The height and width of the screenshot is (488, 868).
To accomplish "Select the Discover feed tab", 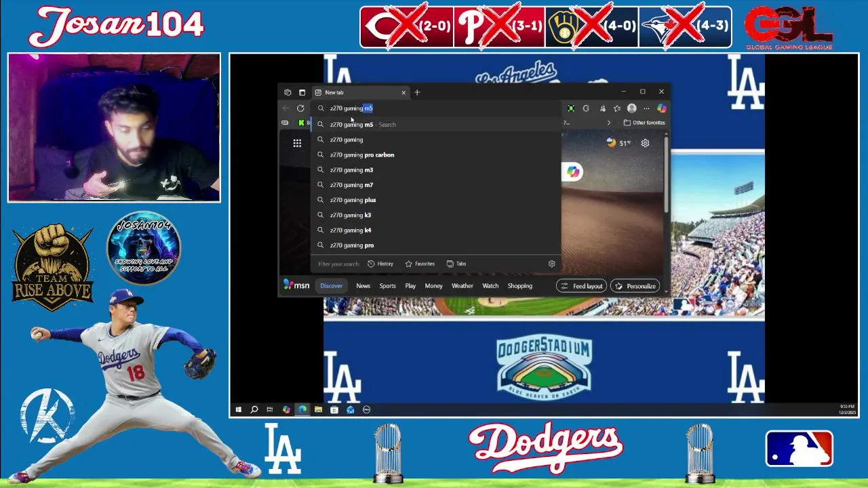I will [332, 286].
